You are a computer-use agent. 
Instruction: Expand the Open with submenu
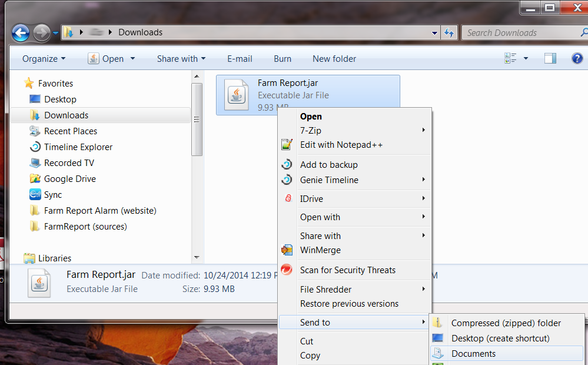(355, 217)
